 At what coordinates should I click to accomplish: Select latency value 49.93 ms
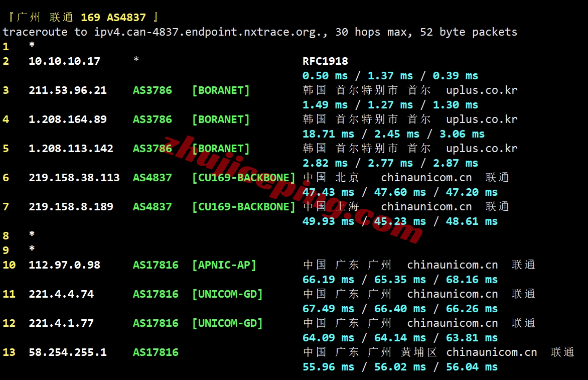328,221
